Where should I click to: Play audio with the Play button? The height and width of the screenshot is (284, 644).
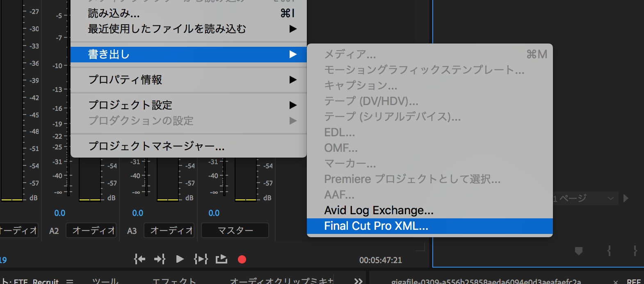pyautogui.click(x=180, y=259)
